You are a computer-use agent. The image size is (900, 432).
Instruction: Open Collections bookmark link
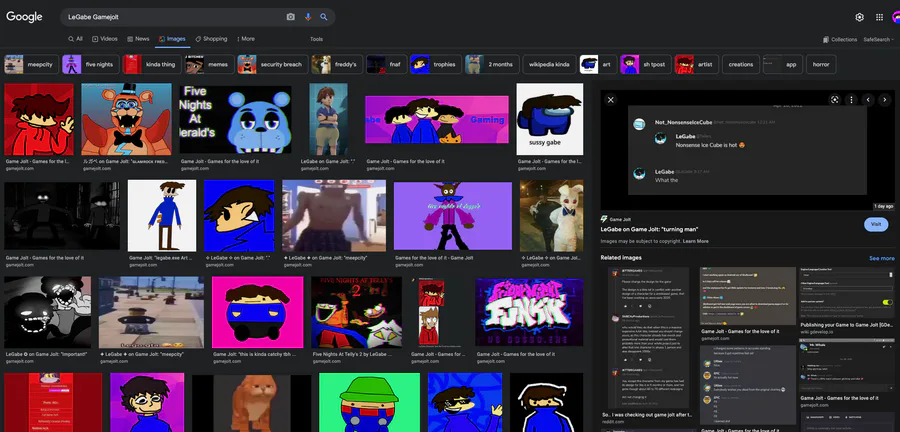point(840,40)
